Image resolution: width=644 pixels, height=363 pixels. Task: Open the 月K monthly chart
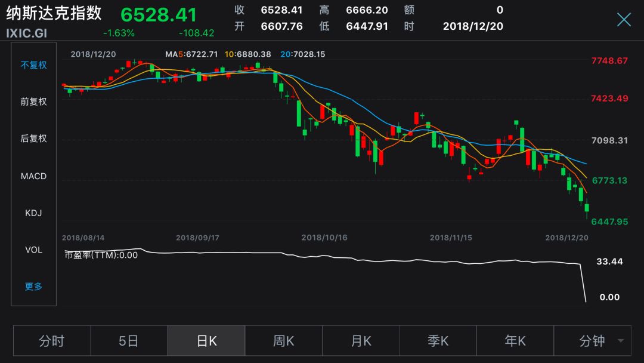361,340
